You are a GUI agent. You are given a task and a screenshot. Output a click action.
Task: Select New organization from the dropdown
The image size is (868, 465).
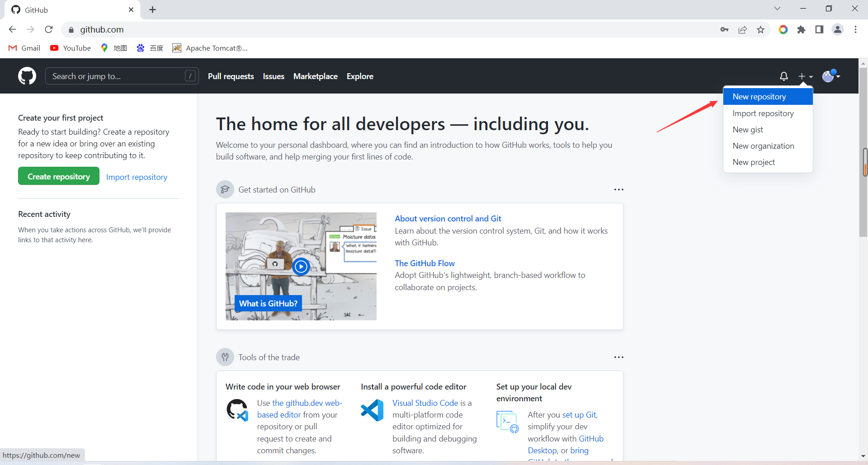tap(768, 146)
